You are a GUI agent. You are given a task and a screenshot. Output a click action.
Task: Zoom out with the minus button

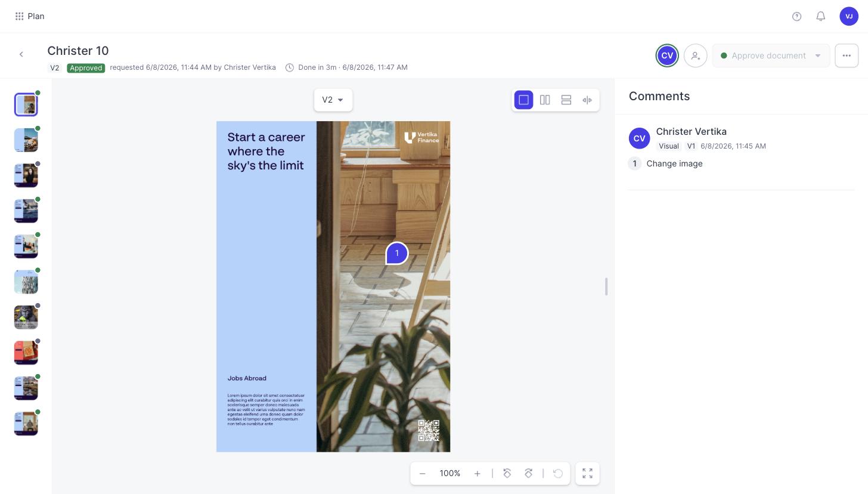pos(423,473)
